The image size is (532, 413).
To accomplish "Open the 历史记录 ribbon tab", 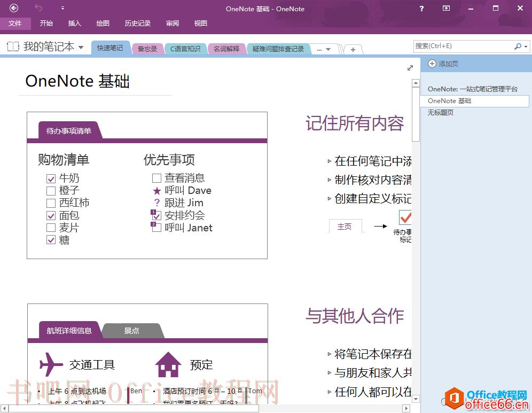I will point(137,24).
